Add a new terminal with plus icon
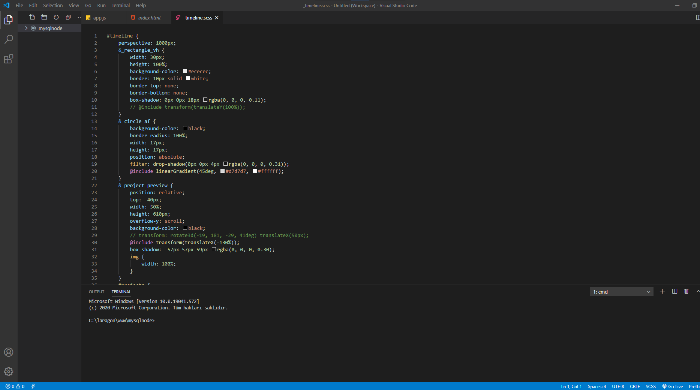700x390 pixels. [662, 291]
